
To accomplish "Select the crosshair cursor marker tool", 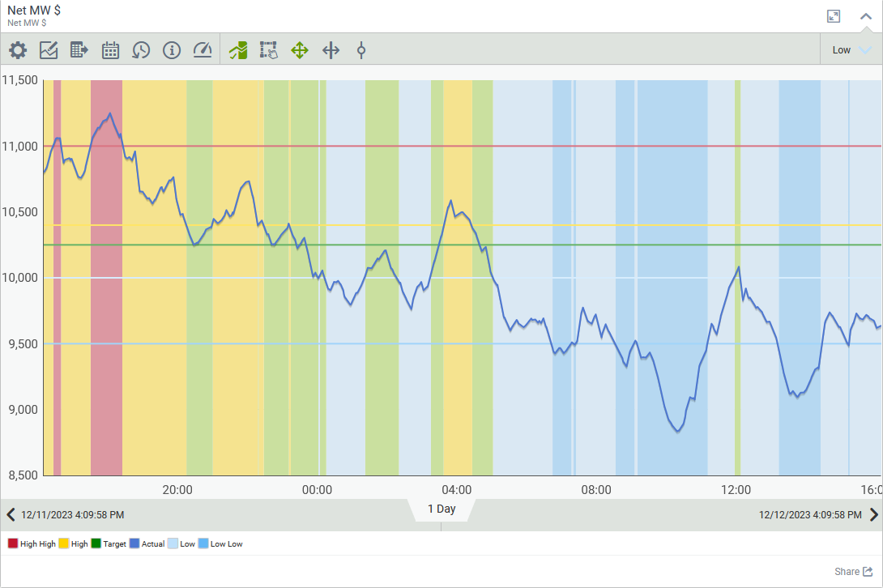I will [361, 50].
